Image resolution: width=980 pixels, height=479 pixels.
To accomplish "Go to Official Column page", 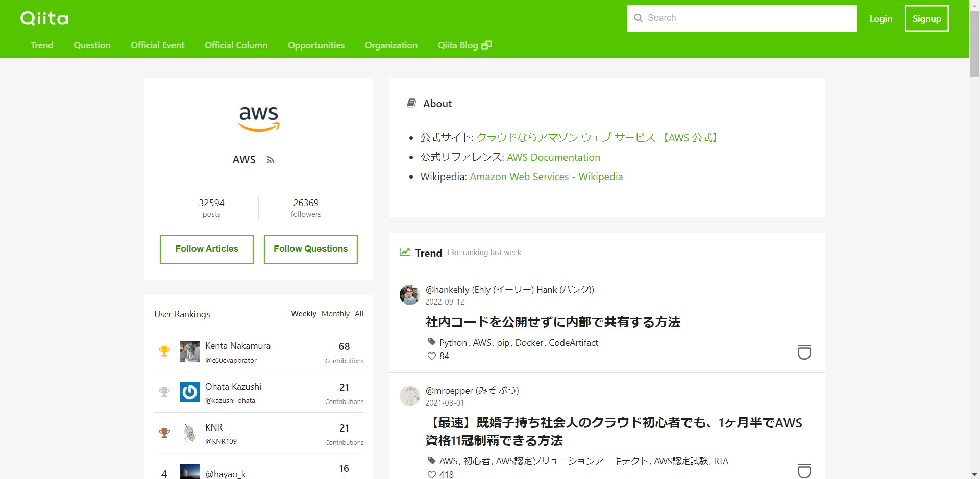I will click(x=236, y=45).
